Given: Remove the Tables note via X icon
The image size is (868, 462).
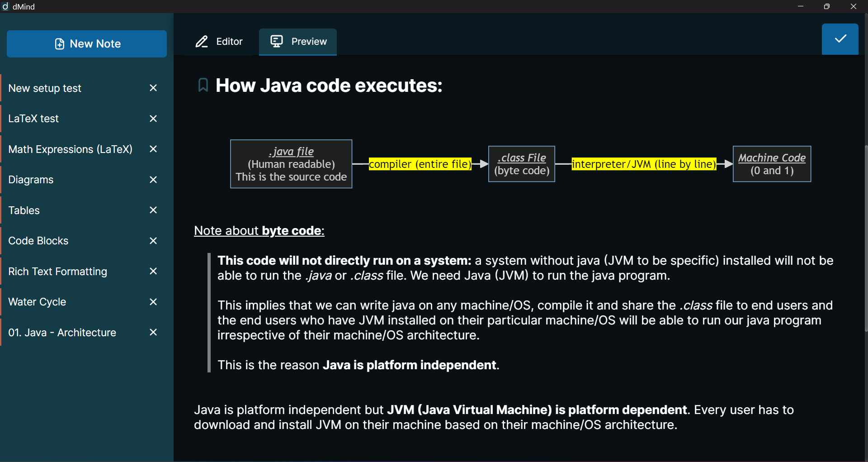Looking at the screenshot, I should (x=153, y=210).
